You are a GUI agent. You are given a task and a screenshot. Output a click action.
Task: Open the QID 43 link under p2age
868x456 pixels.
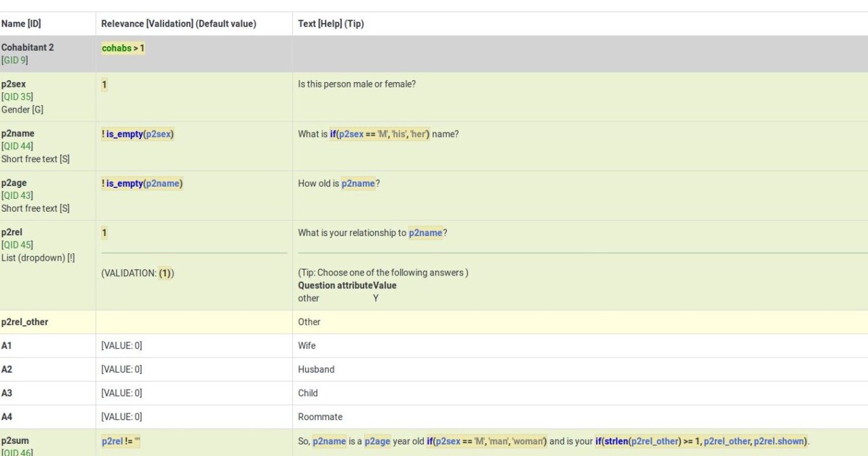17,196
